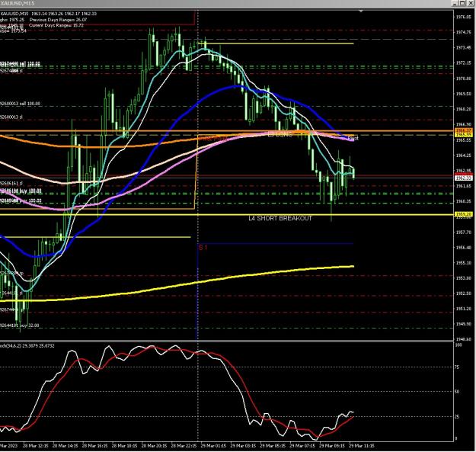Click stochastic scale value 50
The image size is (476, 452).
(457, 392)
